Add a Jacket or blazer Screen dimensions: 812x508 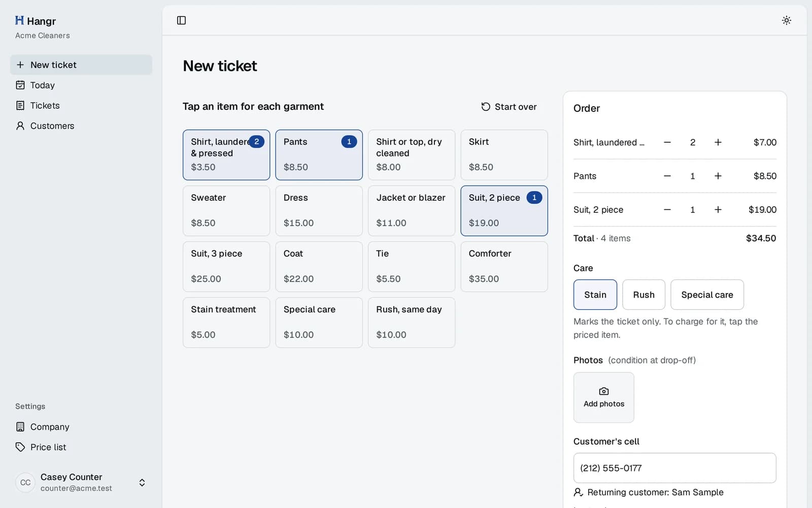click(412, 211)
